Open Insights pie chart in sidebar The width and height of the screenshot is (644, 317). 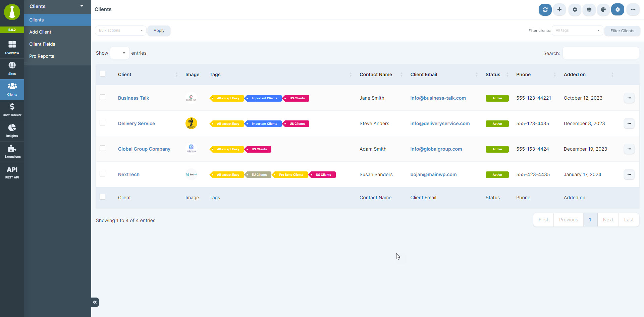point(12,131)
